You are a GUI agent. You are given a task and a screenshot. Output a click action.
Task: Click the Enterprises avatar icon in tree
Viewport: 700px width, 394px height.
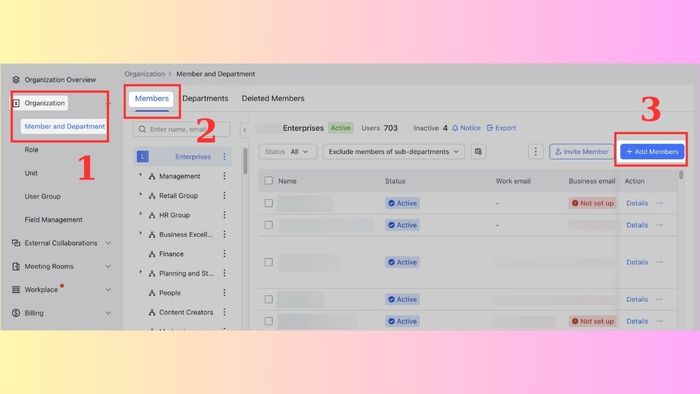click(x=143, y=157)
